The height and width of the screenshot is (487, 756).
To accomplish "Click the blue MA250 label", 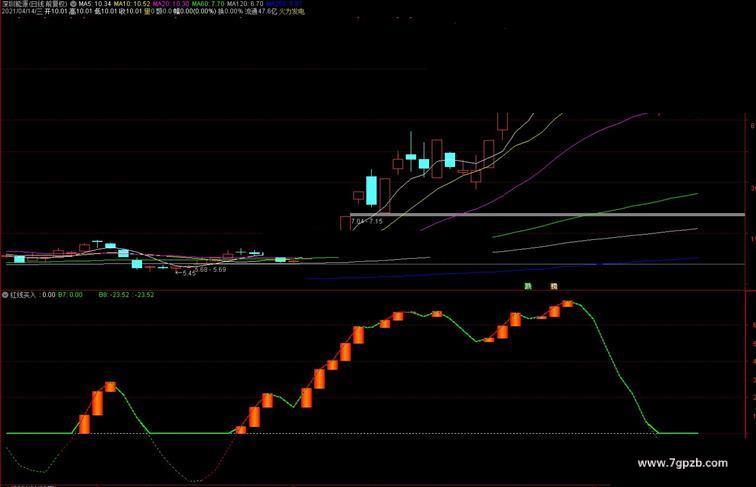I will pyautogui.click(x=284, y=4).
